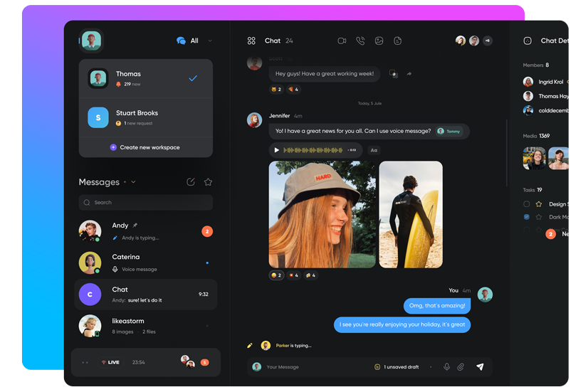Screen dimensions: 588x392
Task: Open second media thumbnail in Chat Details
Action: [558, 158]
